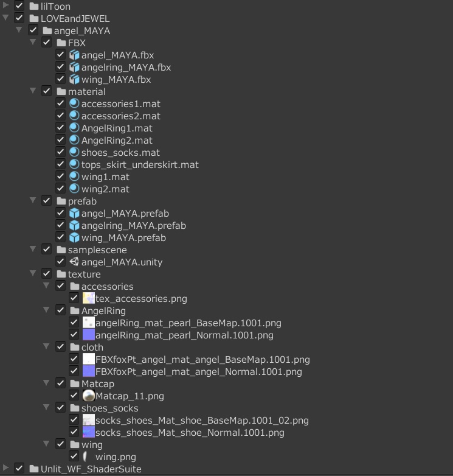Collapse the cloth folder arrow
The image size is (453, 476).
pyautogui.click(x=46, y=346)
